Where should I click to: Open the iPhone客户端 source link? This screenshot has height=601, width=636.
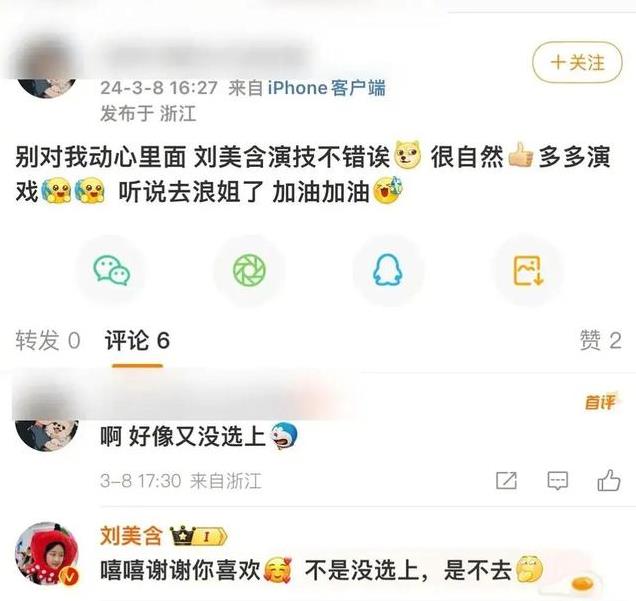tap(327, 88)
